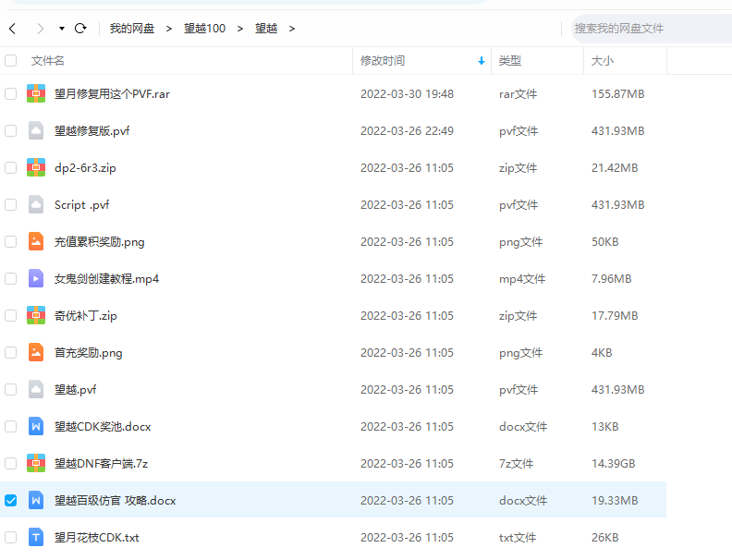
Task: Refresh the file list
Action: click(x=80, y=29)
